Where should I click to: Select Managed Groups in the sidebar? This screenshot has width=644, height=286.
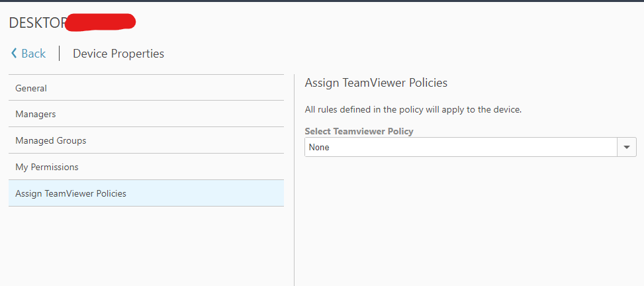(x=146, y=140)
